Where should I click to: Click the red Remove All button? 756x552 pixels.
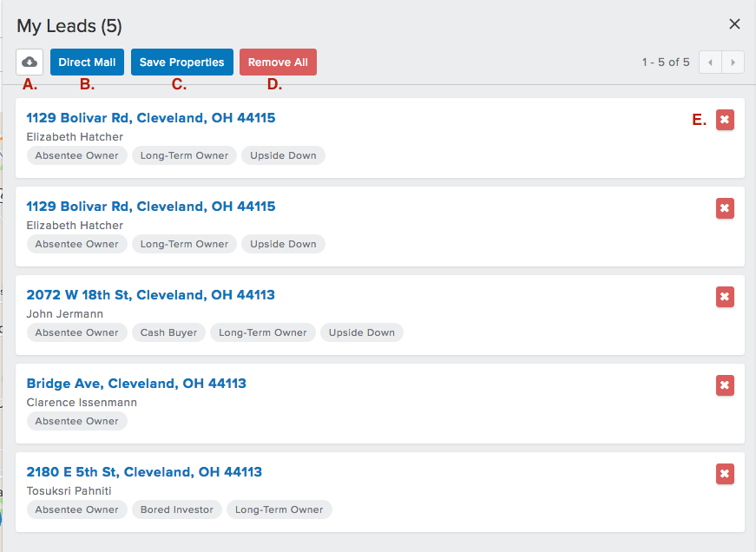[x=278, y=62]
